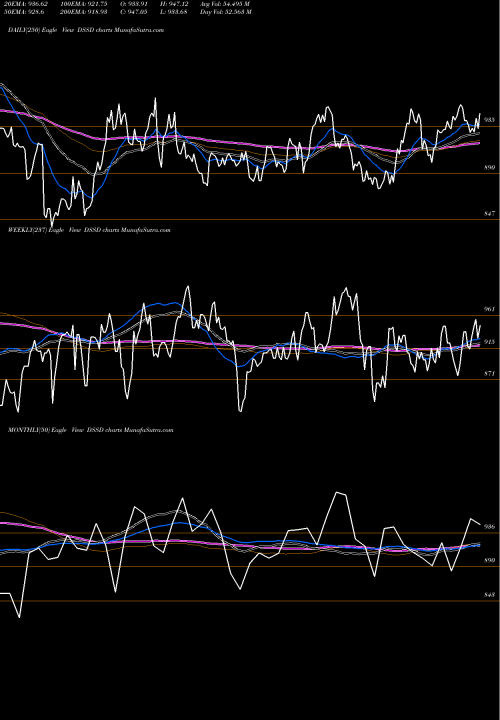500x720 pixels.
Task: Click the MONTHLY Eagle View chart title
Action: (x=90, y=430)
